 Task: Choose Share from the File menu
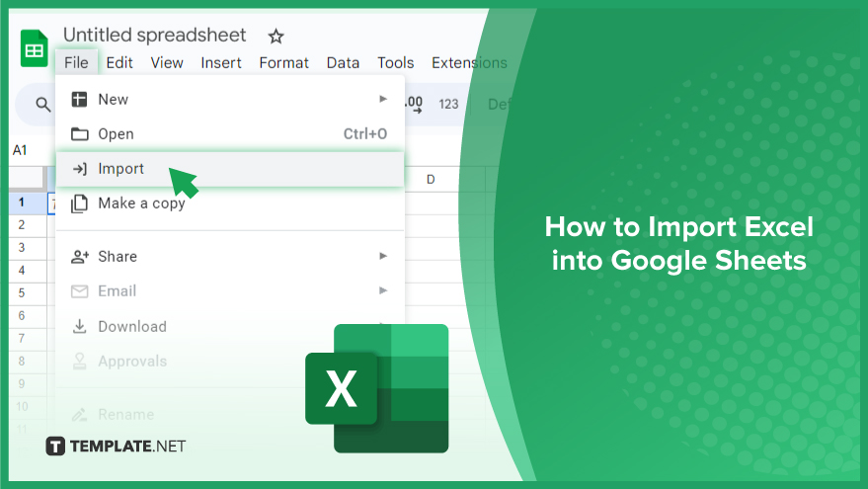(230, 257)
